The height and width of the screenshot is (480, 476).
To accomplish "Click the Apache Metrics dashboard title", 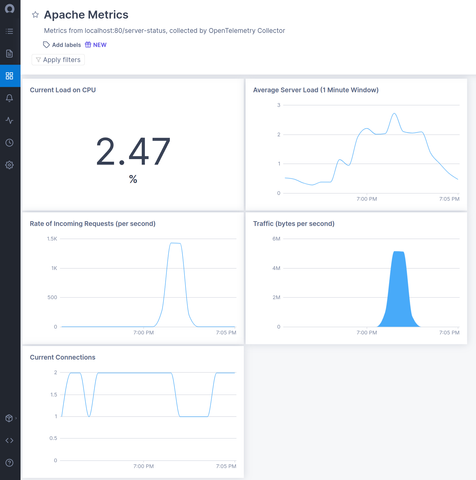I will coord(86,15).
